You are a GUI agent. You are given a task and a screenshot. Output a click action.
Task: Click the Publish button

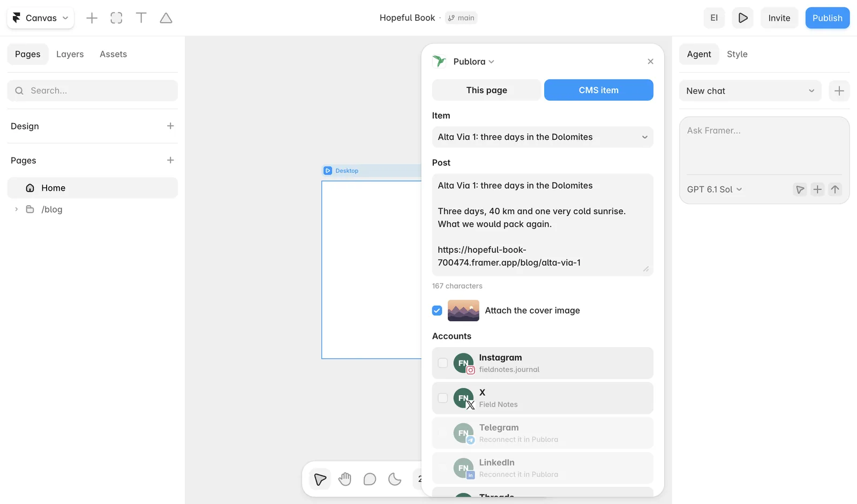(x=828, y=18)
